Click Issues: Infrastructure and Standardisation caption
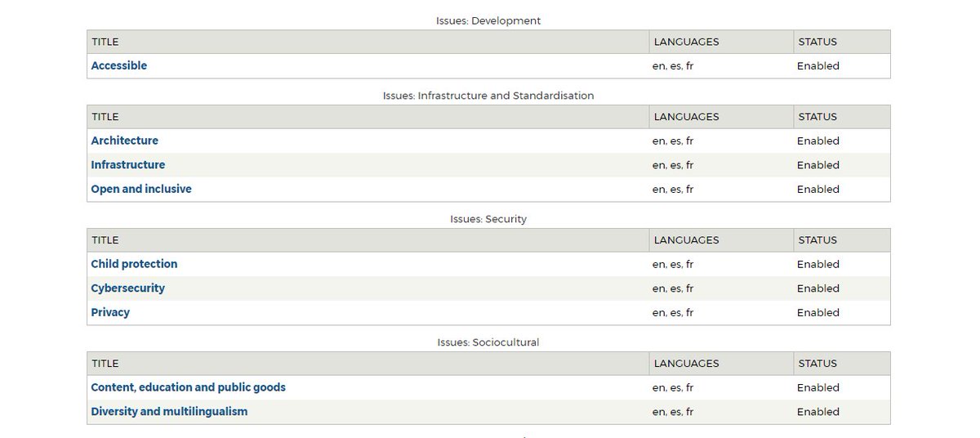The width and height of the screenshot is (980, 438). pos(488,96)
